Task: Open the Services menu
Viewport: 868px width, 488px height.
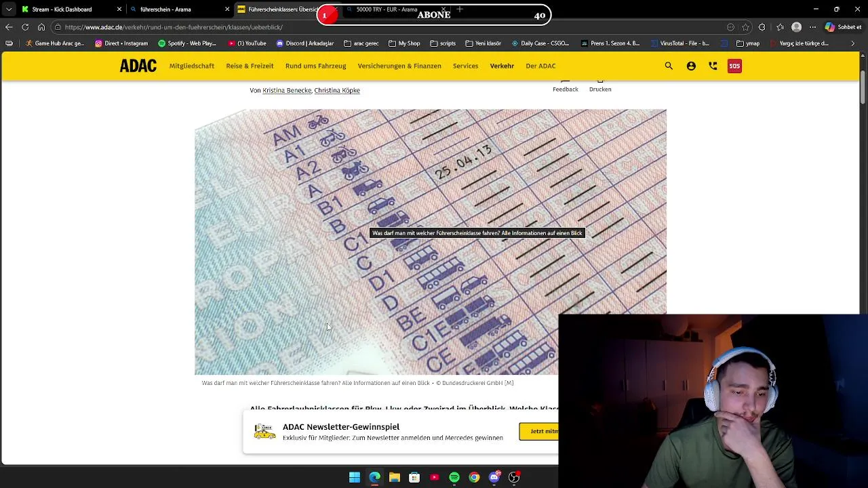Action: point(465,66)
